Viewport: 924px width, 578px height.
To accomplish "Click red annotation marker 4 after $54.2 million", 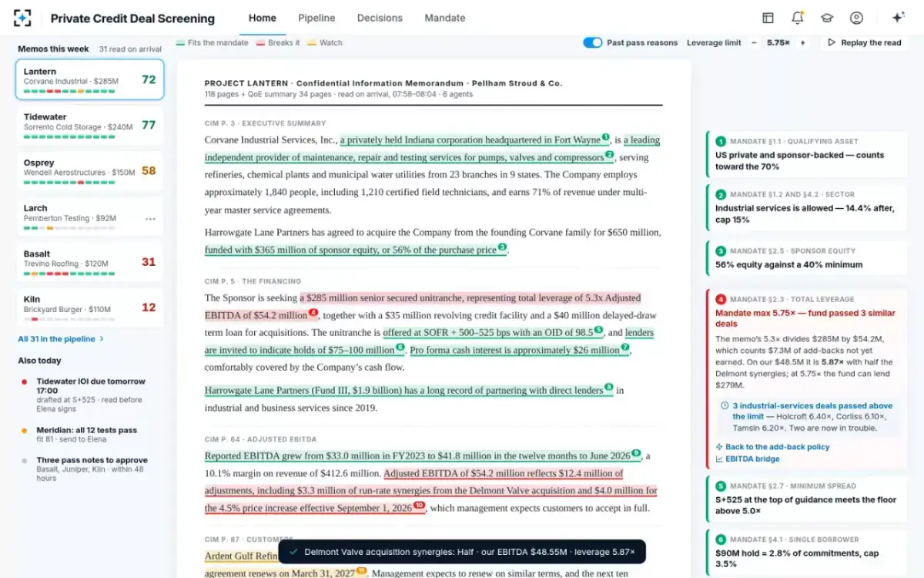I will tap(313, 313).
